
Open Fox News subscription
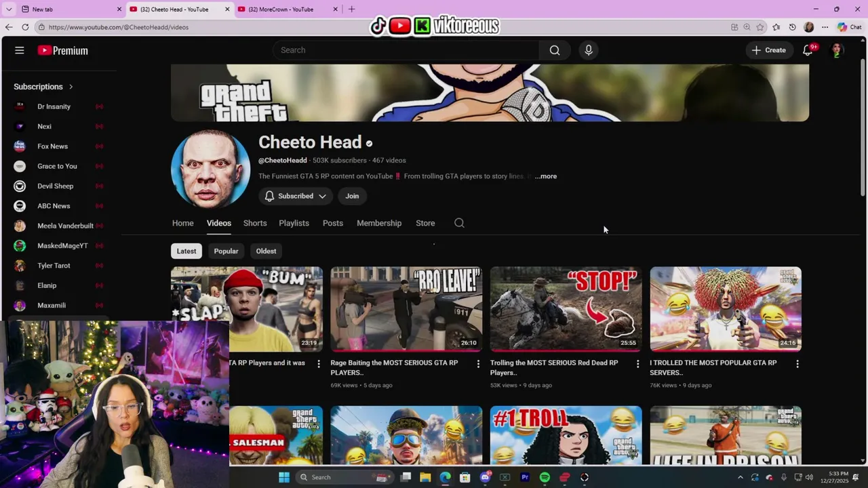(58, 146)
